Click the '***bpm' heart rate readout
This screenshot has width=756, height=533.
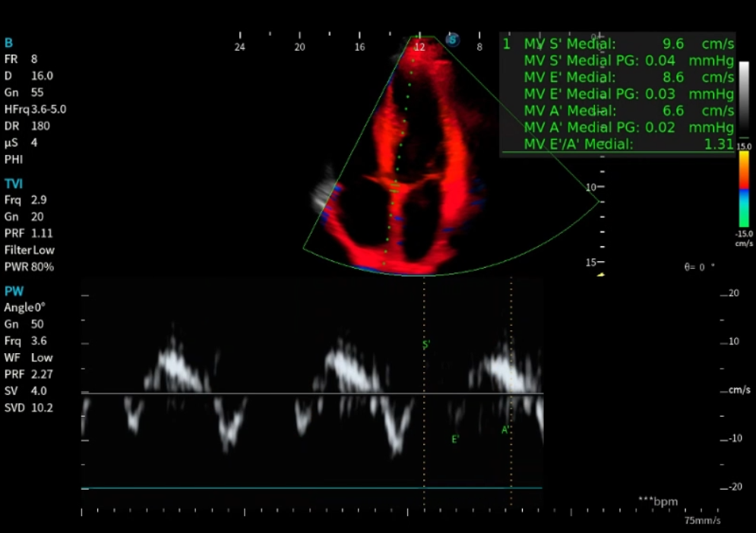point(658,501)
